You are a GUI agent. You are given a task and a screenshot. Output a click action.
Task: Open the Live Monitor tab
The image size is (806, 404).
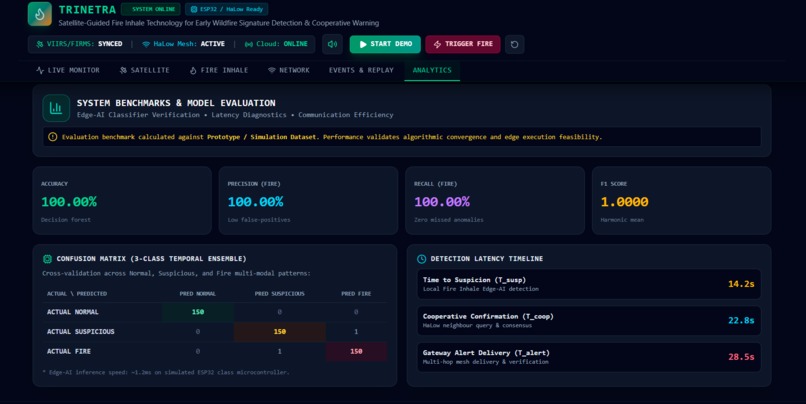click(x=68, y=70)
